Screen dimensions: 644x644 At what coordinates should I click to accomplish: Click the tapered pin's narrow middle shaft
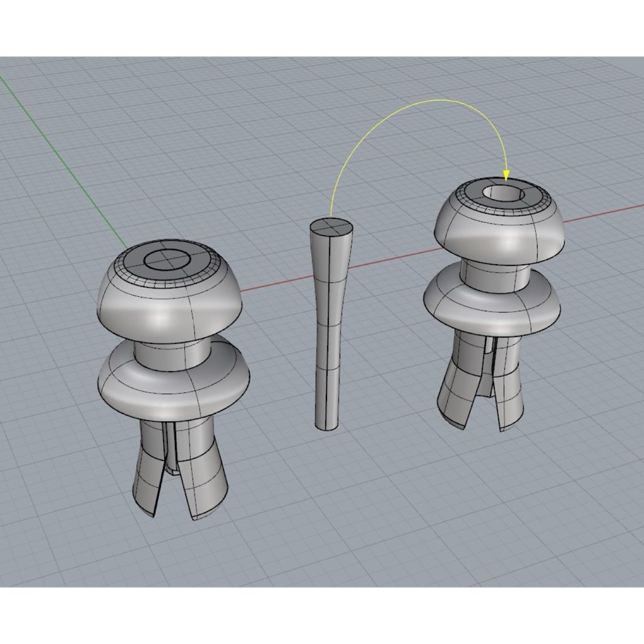coord(328,328)
